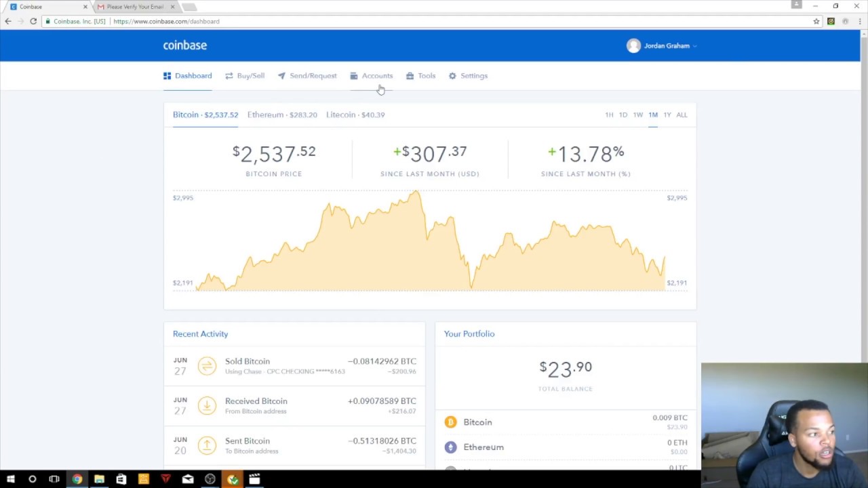This screenshot has width=868, height=488.
Task: Click the user avatar in the header
Action: pos(633,45)
